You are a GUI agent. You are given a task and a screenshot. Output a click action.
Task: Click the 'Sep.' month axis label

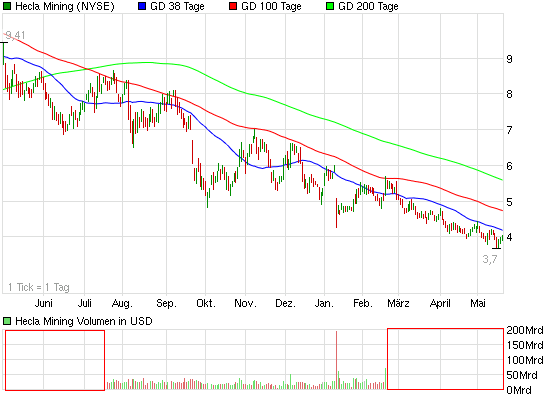pos(167,304)
